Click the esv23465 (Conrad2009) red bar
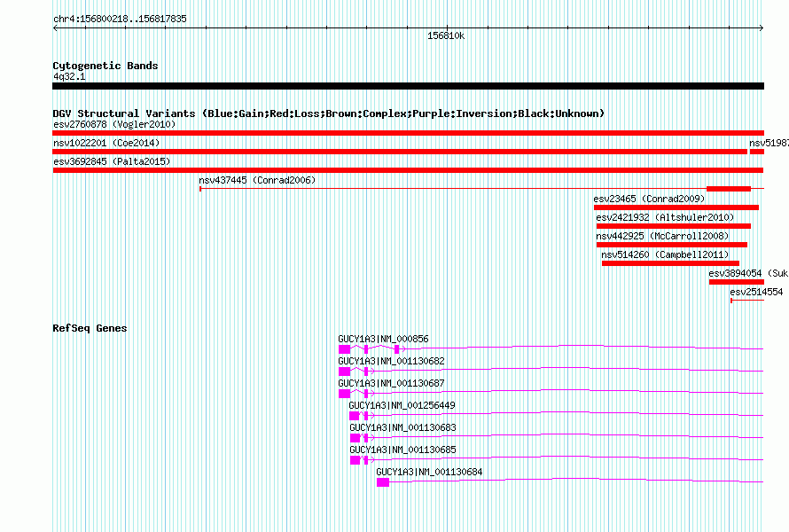This screenshot has height=532, width=789. [x=676, y=207]
